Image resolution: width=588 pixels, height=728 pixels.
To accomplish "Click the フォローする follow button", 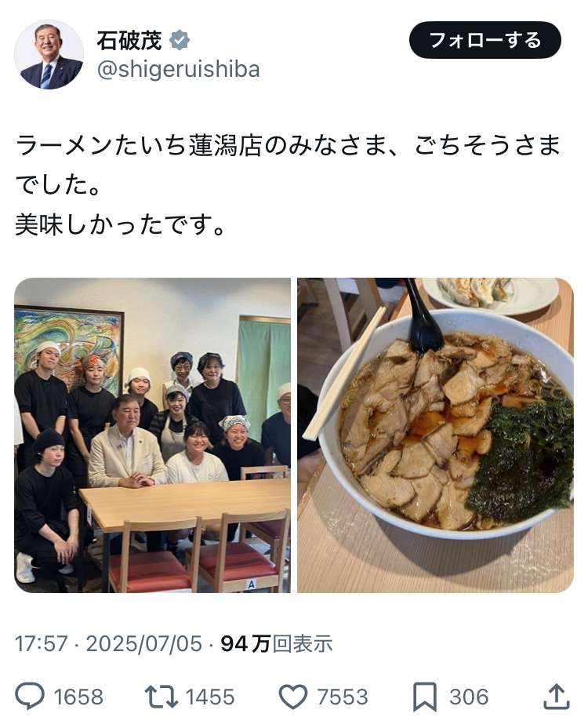I will 485,40.
